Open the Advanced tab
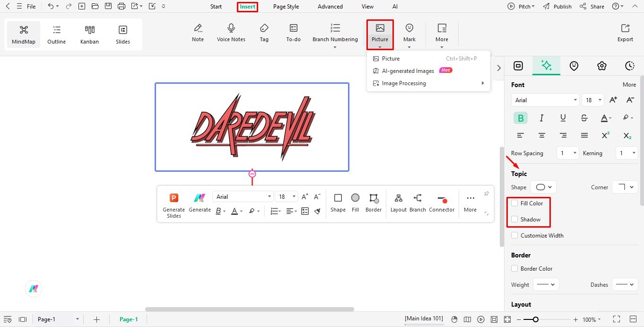Image resolution: width=644 pixels, height=327 pixels. pyautogui.click(x=330, y=7)
